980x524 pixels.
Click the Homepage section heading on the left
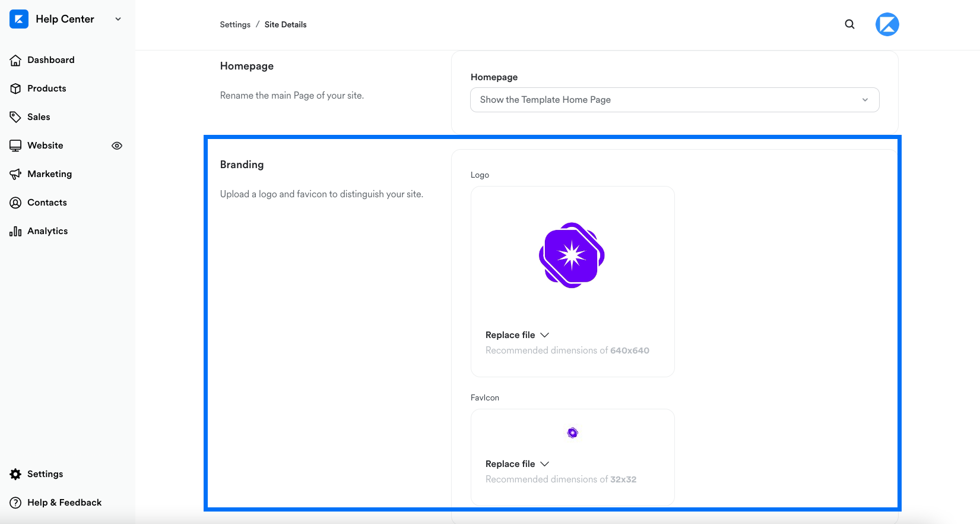pos(247,66)
